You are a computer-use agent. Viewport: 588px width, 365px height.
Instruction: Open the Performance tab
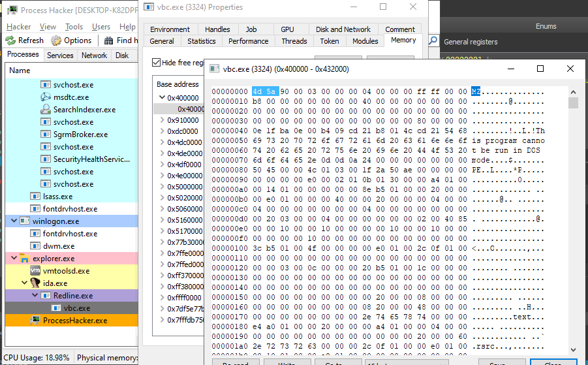click(x=248, y=41)
